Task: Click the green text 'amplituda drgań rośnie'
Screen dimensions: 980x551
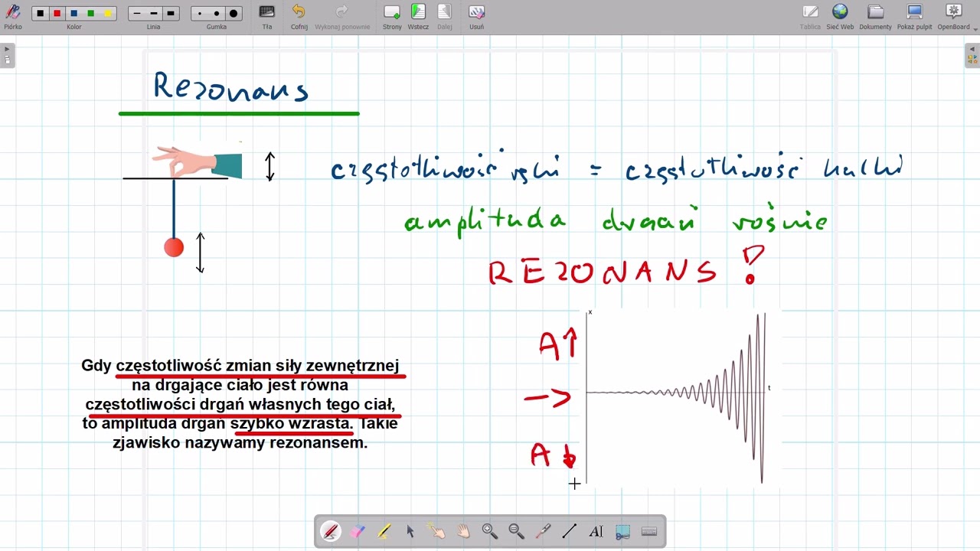Action: 616,220
